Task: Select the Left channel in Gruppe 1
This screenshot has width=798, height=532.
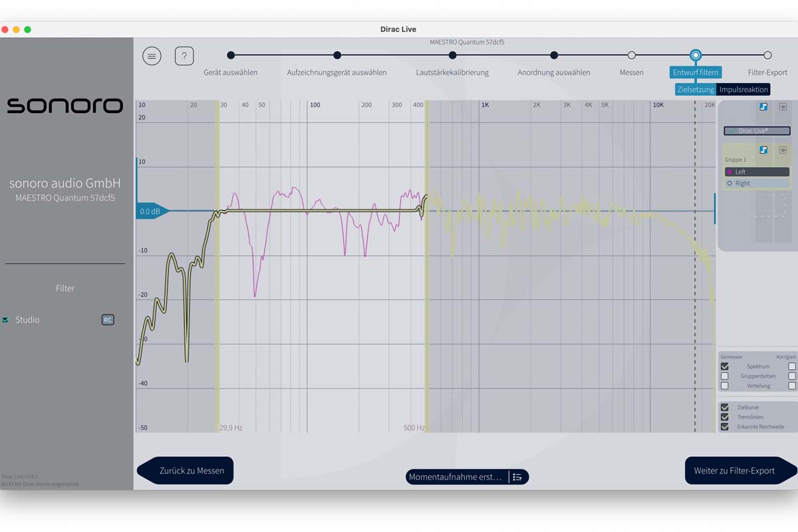Action: pos(757,172)
